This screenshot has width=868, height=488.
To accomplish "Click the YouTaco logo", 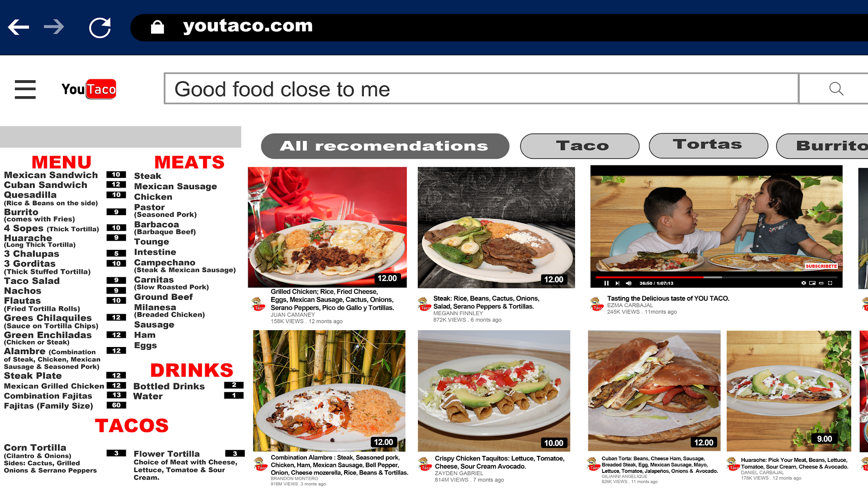I will [89, 89].
